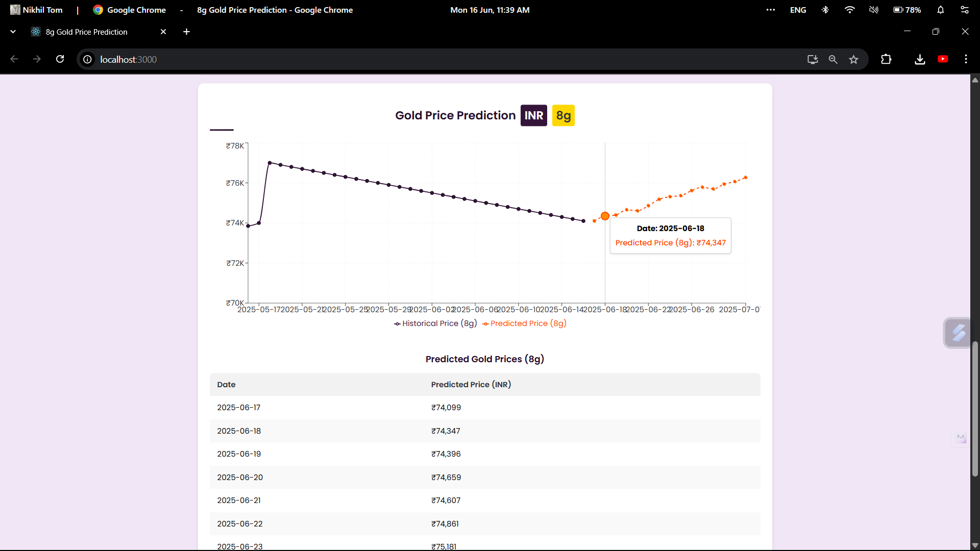The height and width of the screenshot is (551, 980).
Task: Toggle Historical Price (8g) legend series
Action: [x=435, y=323]
